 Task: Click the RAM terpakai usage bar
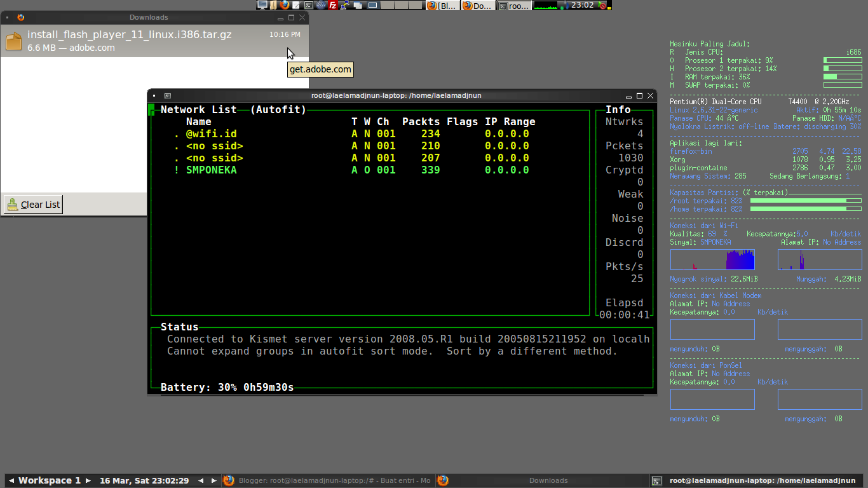843,77
